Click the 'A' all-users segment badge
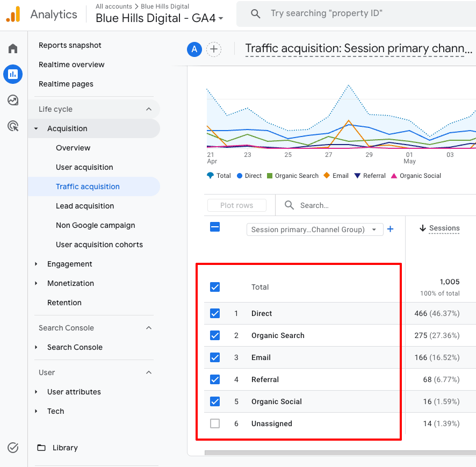 click(x=194, y=49)
